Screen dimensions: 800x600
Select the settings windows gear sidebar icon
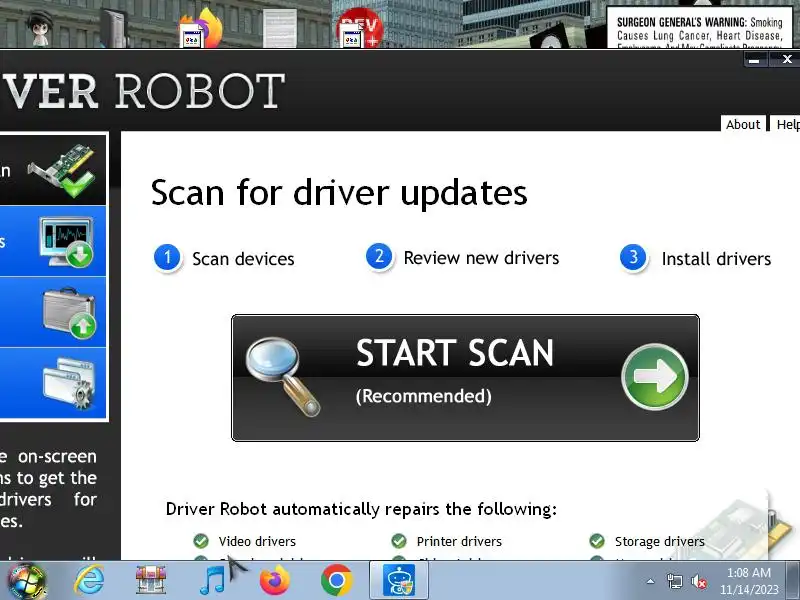(69, 383)
